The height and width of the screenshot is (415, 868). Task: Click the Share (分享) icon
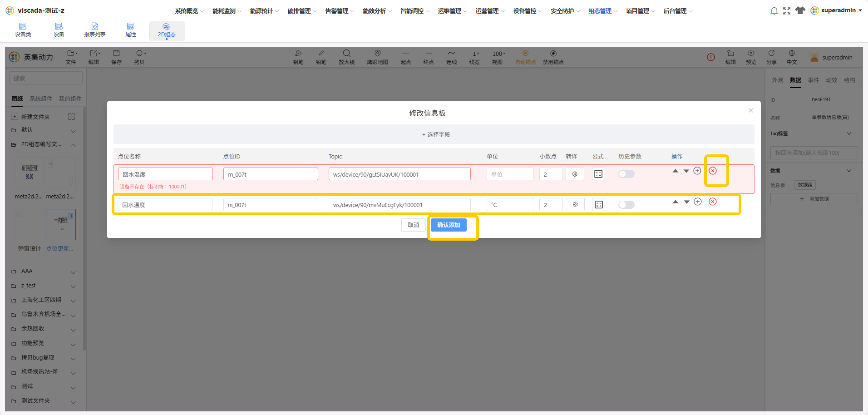(771, 57)
